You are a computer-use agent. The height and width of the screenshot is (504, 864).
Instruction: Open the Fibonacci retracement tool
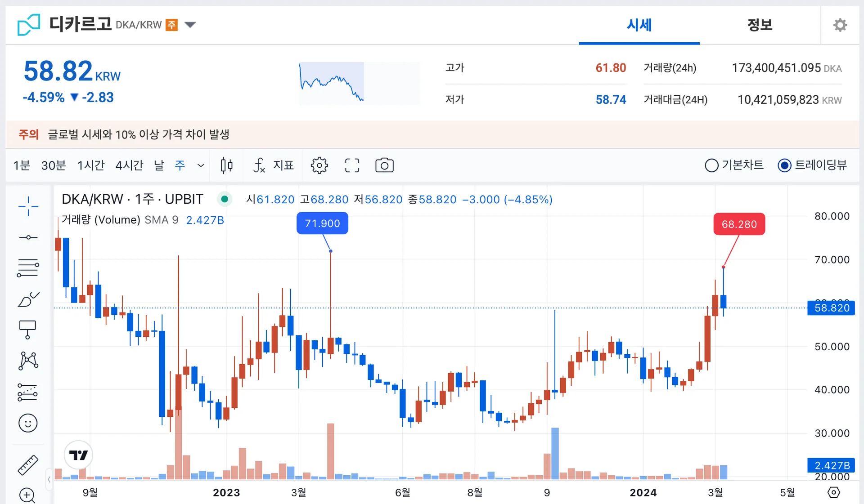tap(28, 268)
